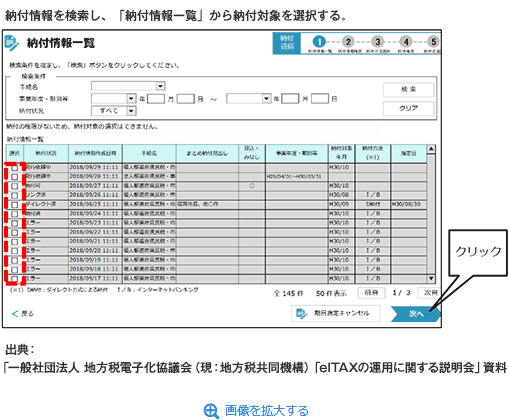Image resolution: width=510 pixels, height=420 pixels.
Task: Select エラー row dated 2018/09/21 checkbox
Action: coord(14,242)
